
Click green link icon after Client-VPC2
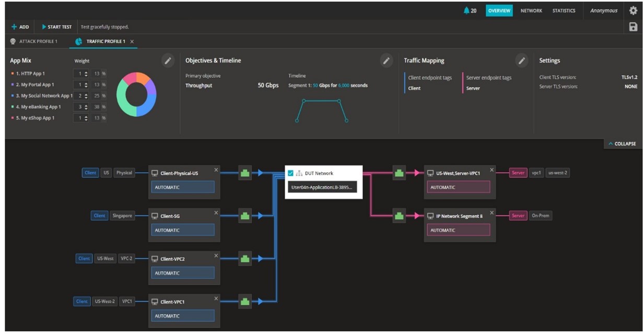click(x=245, y=258)
